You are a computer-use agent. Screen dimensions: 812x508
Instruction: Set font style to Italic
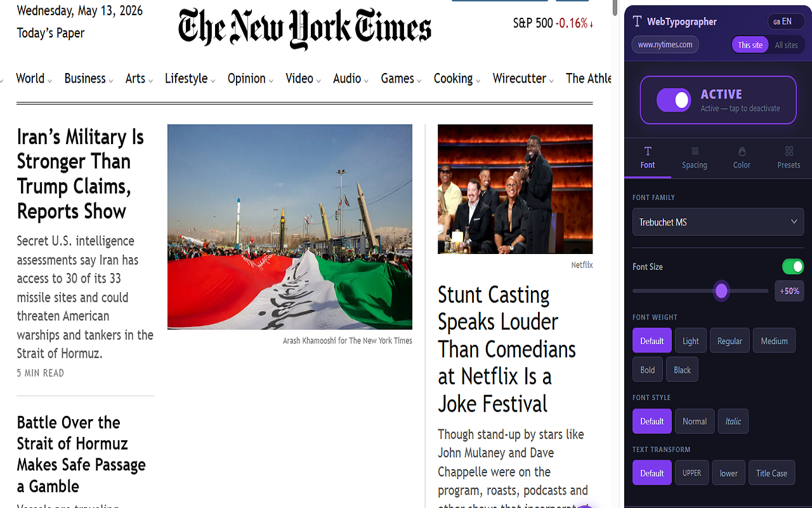click(733, 421)
